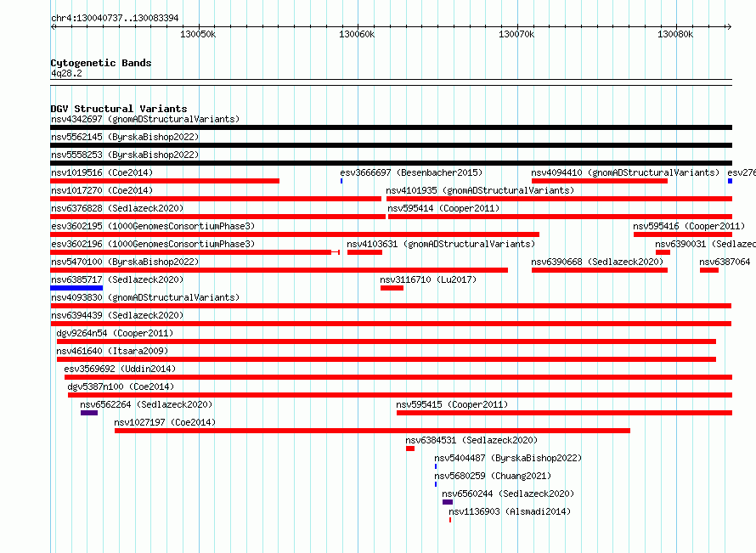This screenshot has height=553, width=756.
Task: Select the blue nsv6385717 variant bar
Action: point(76,288)
